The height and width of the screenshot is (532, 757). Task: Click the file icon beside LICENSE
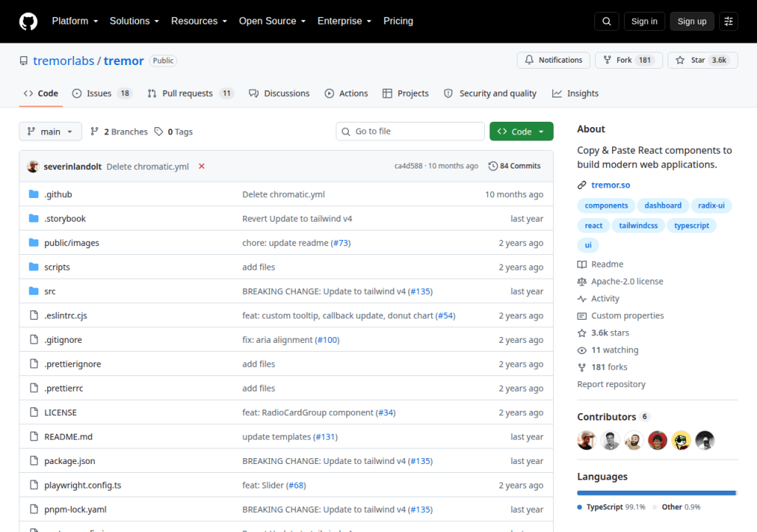point(34,412)
